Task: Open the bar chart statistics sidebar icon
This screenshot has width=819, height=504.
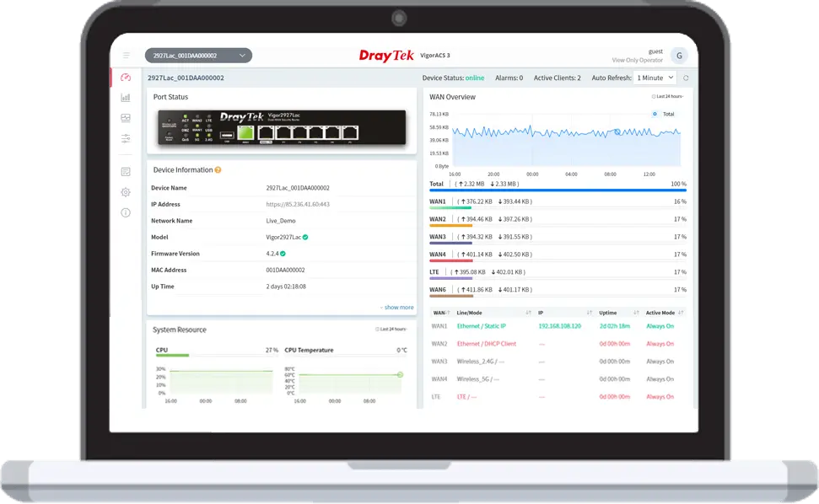Action: click(126, 98)
